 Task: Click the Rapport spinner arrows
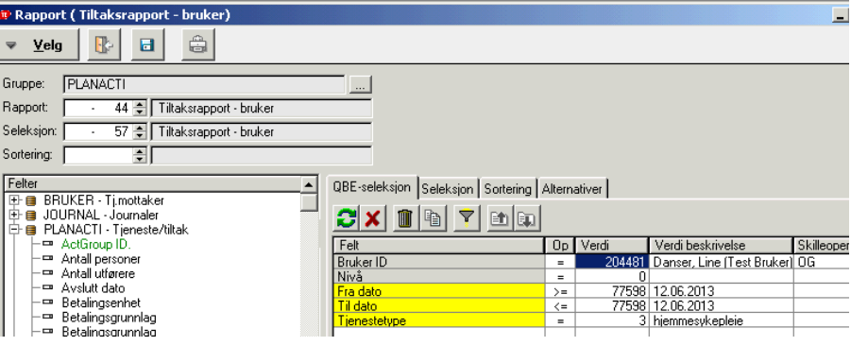coord(141,108)
